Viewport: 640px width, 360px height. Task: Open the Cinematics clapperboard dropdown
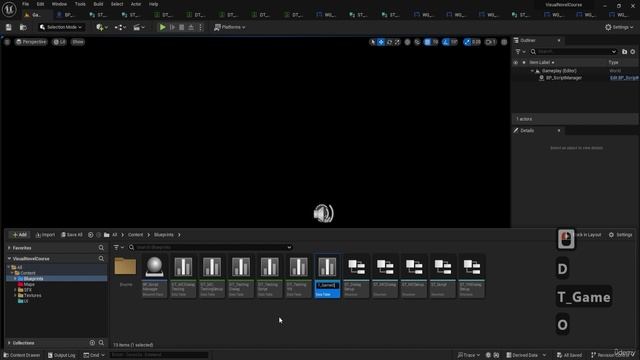coord(139,27)
